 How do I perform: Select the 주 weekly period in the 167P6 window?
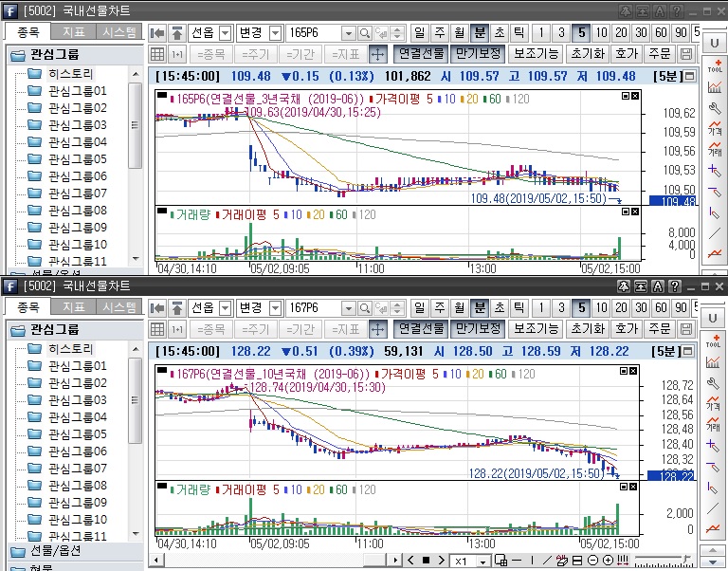tap(439, 308)
